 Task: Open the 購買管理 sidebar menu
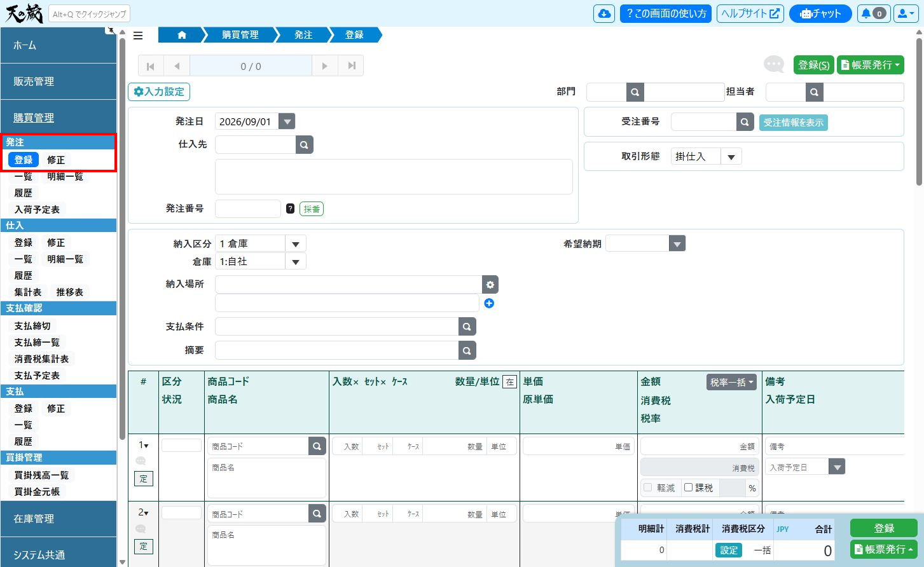[x=59, y=118]
